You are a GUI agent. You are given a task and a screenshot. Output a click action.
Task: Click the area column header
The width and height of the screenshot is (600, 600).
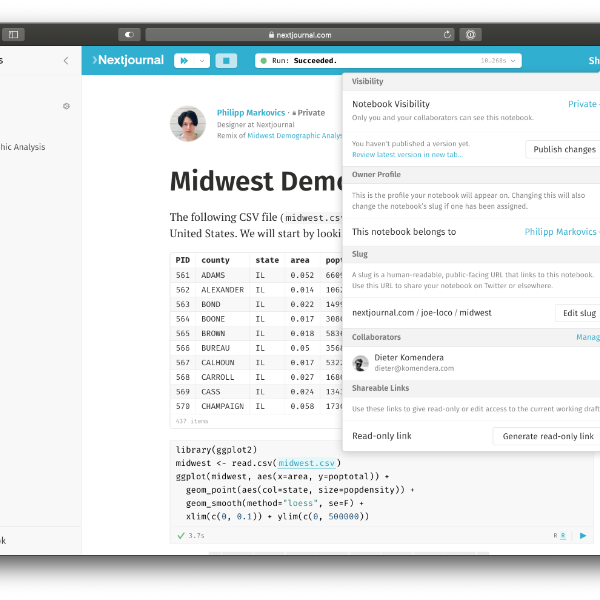pos(300,260)
